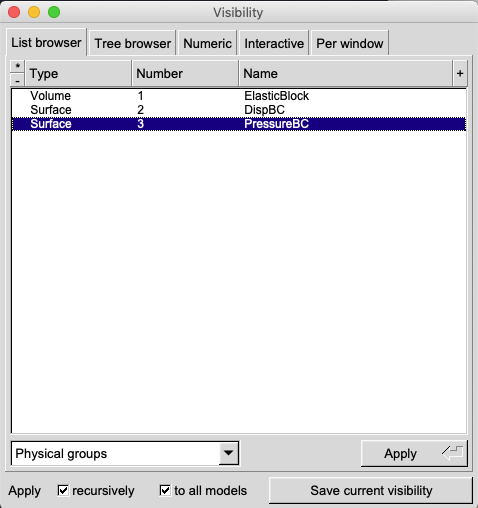Open the Numeric tab

[x=207, y=43]
